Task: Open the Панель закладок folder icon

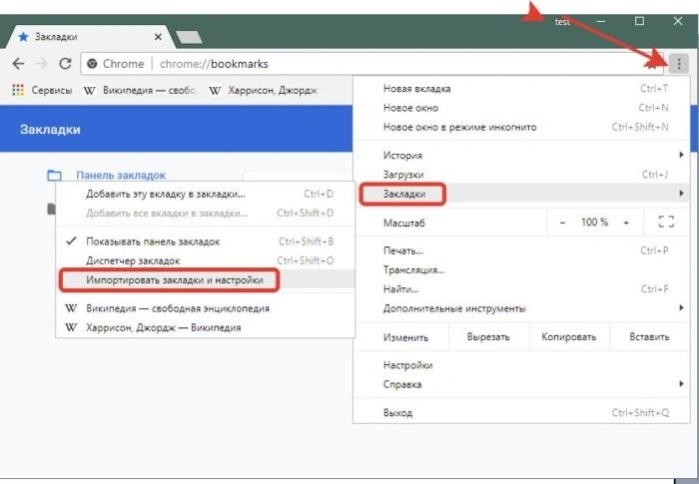Action: coord(54,175)
